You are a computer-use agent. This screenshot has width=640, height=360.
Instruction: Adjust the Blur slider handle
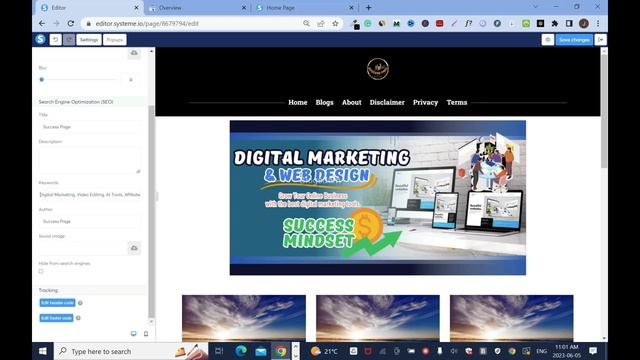42,80
